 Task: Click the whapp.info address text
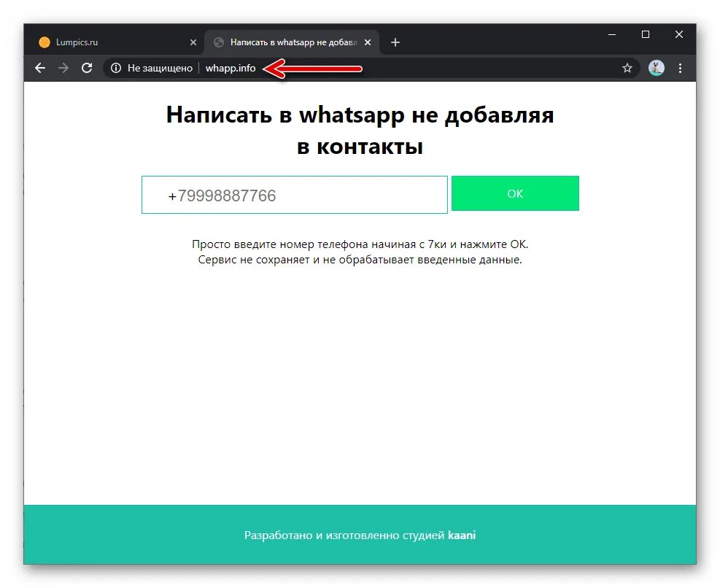[x=231, y=68]
